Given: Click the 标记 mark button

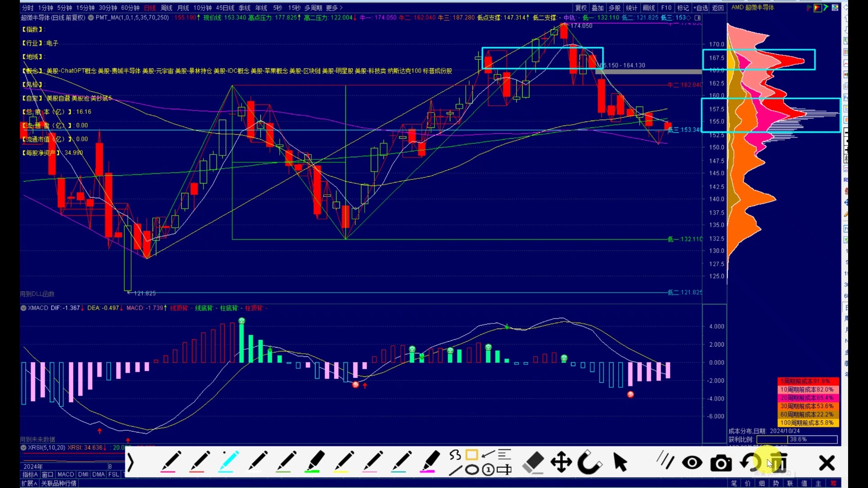Looking at the screenshot, I should tap(683, 8).
